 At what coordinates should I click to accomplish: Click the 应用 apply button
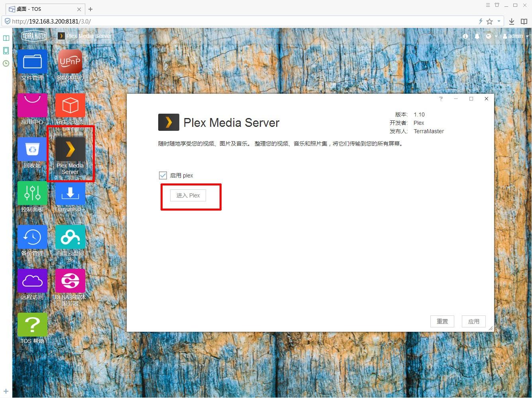tap(474, 321)
